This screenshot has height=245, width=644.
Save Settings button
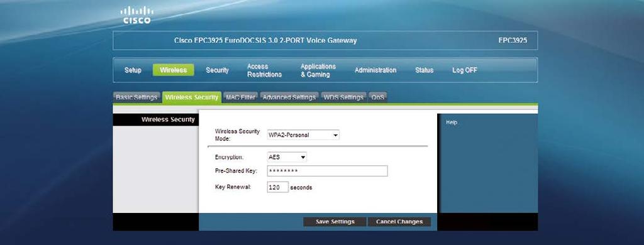(x=335, y=222)
